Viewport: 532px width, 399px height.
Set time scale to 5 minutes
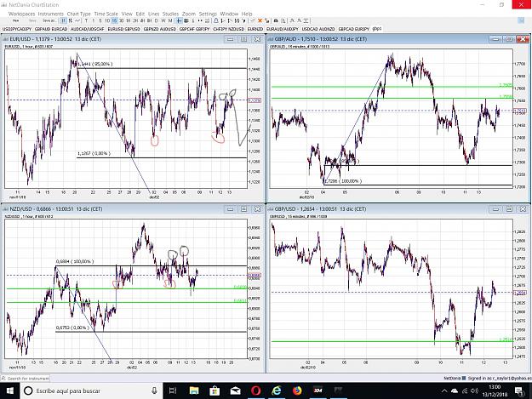(x=100, y=20)
